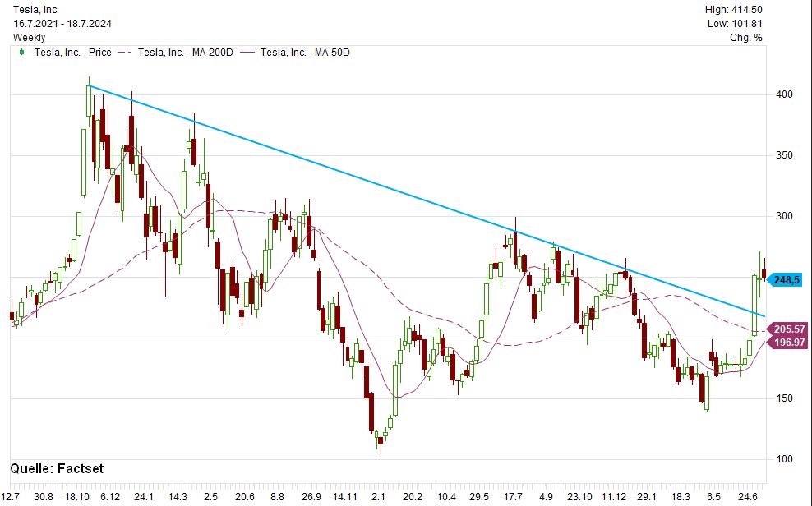Open the Weekly interval selector
This screenshot has height=506, width=812.
pyautogui.click(x=29, y=38)
